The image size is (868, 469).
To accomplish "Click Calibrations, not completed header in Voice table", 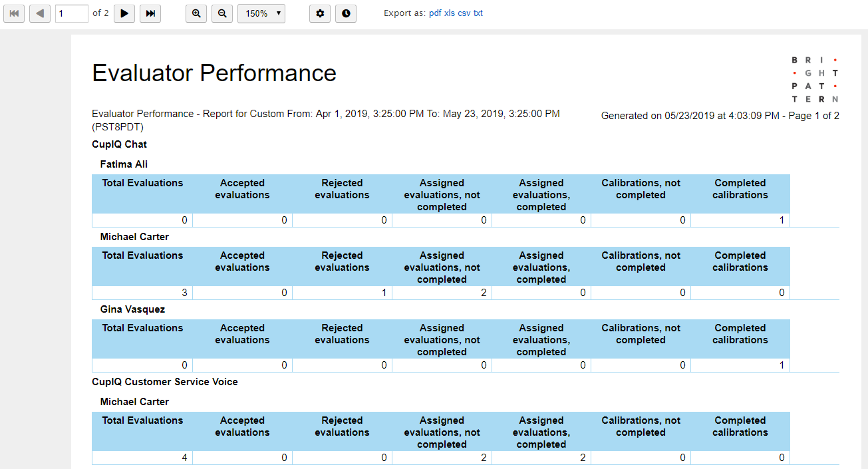I will [641, 426].
